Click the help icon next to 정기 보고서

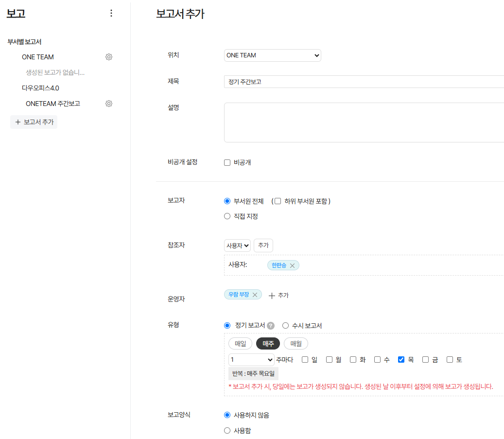(x=271, y=326)
